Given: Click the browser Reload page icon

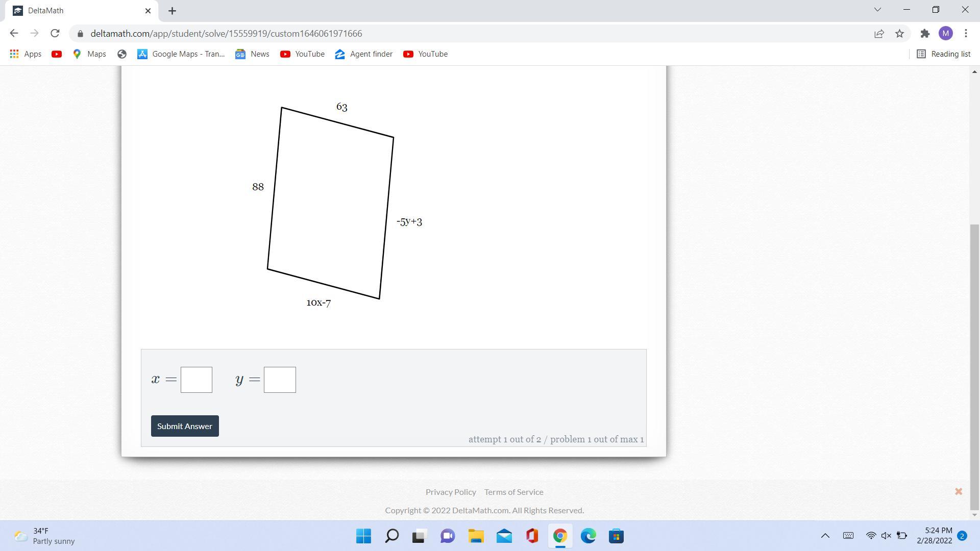Looking at the screenshot, I should point(55,33).
